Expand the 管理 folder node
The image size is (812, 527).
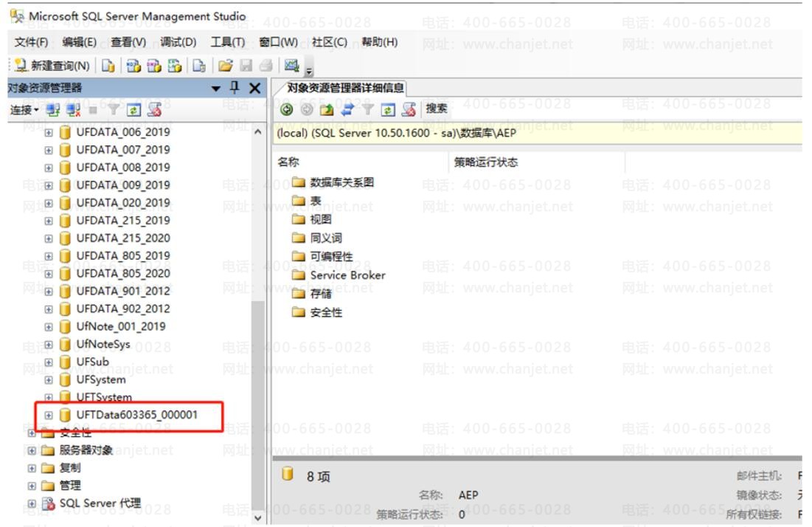click(32, 486)
